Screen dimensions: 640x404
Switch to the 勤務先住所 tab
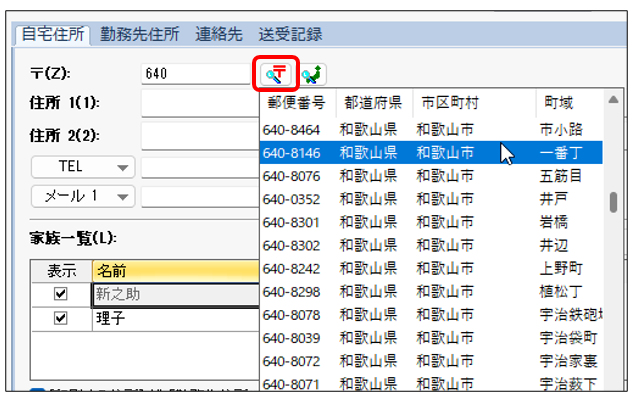click(x=139, y=34)
